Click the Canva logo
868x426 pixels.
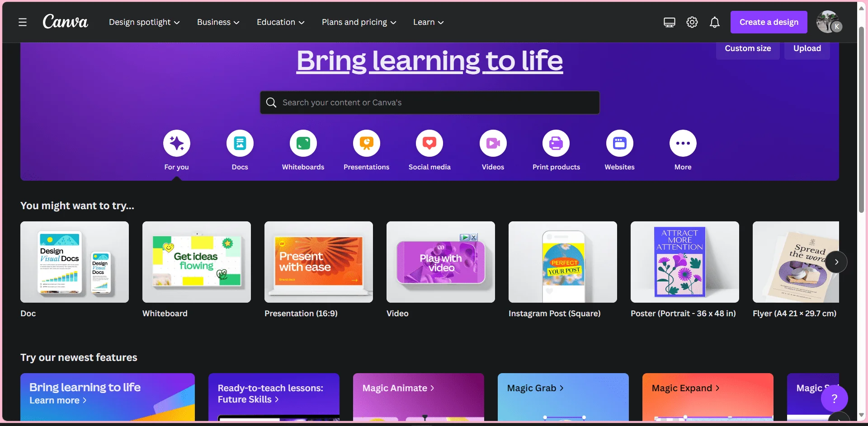click(65, 22)
